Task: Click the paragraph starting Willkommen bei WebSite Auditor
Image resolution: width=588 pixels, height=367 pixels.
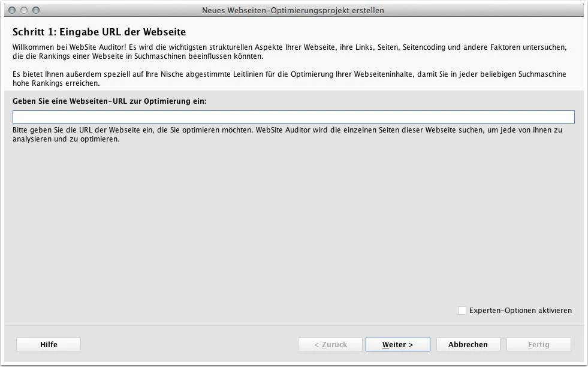Action: coord(290,52)
